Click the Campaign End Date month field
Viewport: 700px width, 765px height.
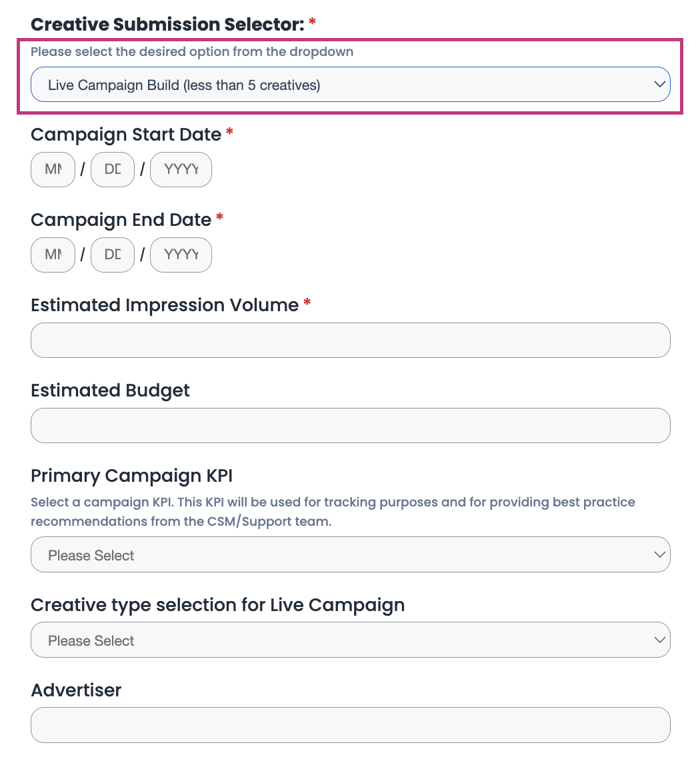(53, 255)
